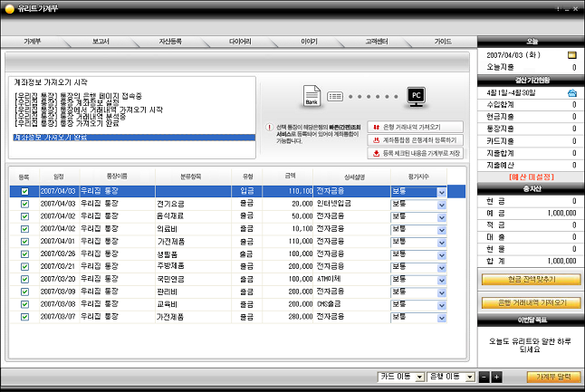Click the red warning exclamation icon
The height and width of the screenshot is (392, 585).
(x=269, y=127)
